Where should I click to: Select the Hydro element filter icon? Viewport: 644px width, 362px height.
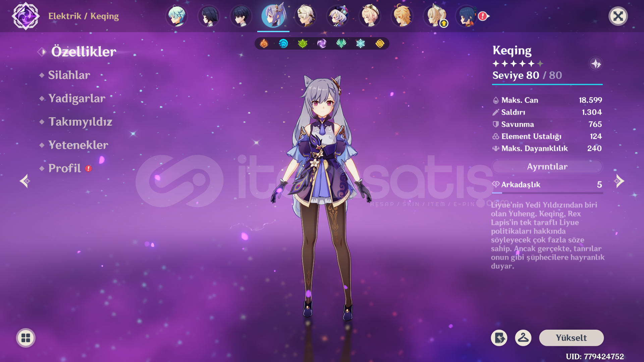[x=283, y=44]
